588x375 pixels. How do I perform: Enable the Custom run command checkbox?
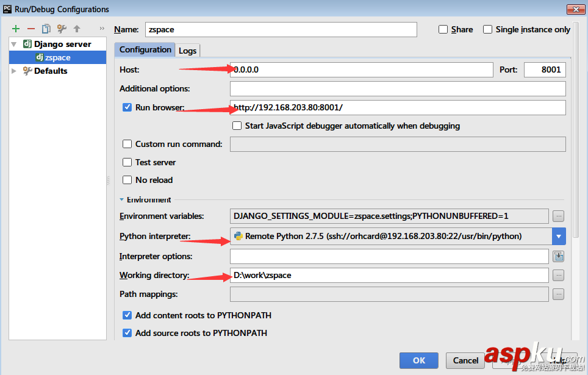coord(127,144)
